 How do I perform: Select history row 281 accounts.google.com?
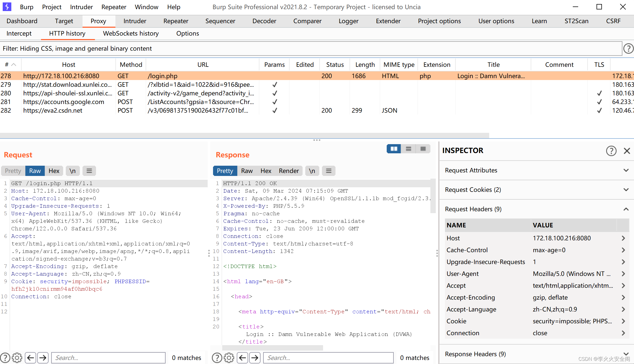click(x=317, y=102)
